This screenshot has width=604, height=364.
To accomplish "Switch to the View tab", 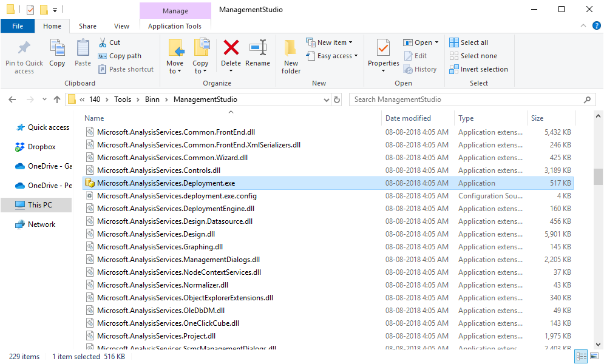I will click(x=121, y=26).
